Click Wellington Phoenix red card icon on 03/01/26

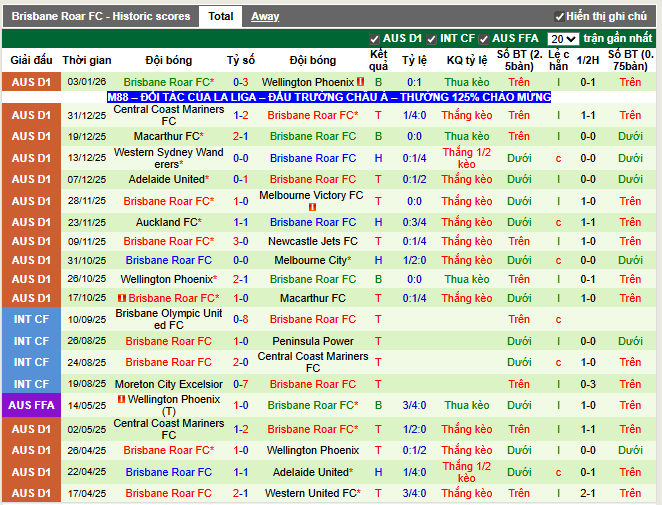[361, 81]
